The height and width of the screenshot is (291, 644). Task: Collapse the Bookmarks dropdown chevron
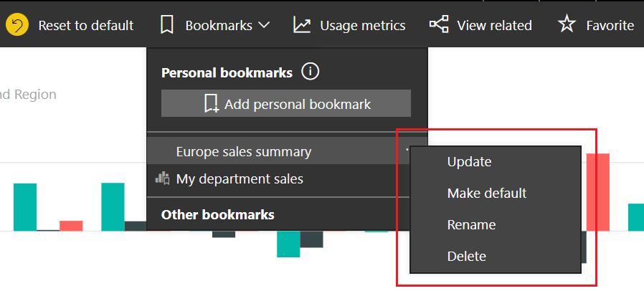(263, 26)
